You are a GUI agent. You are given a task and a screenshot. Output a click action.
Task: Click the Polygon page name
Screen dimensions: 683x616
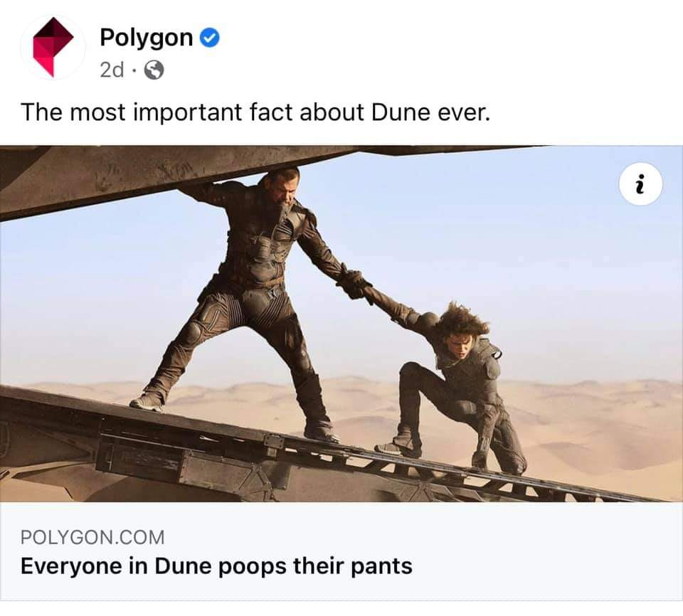click(147, 38)
